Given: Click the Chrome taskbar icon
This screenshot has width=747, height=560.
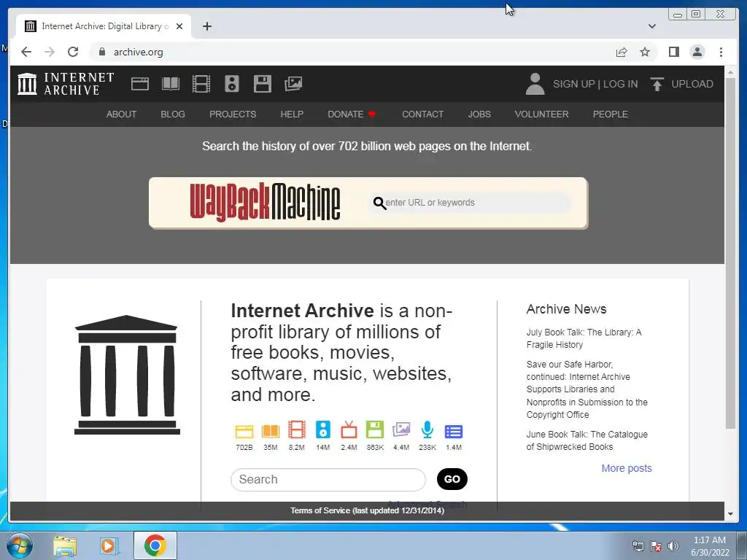Looking at the screenshot, I should [155, 545].
